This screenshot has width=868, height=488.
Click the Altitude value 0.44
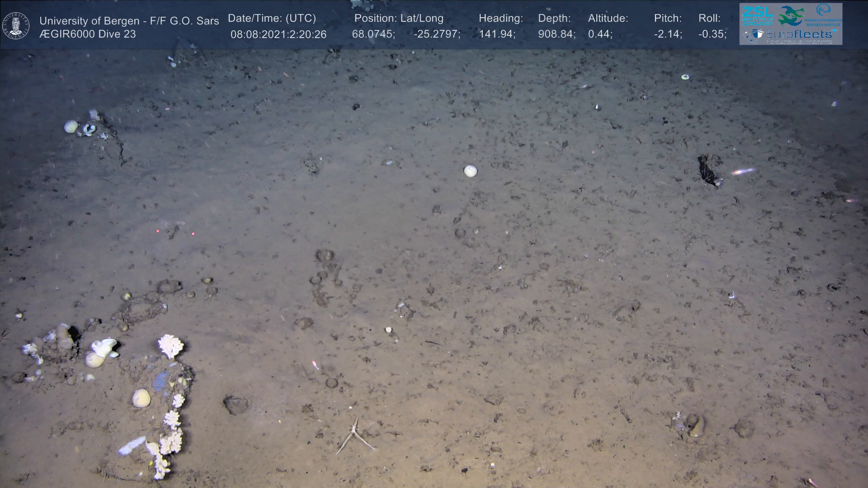coord(600,34)
